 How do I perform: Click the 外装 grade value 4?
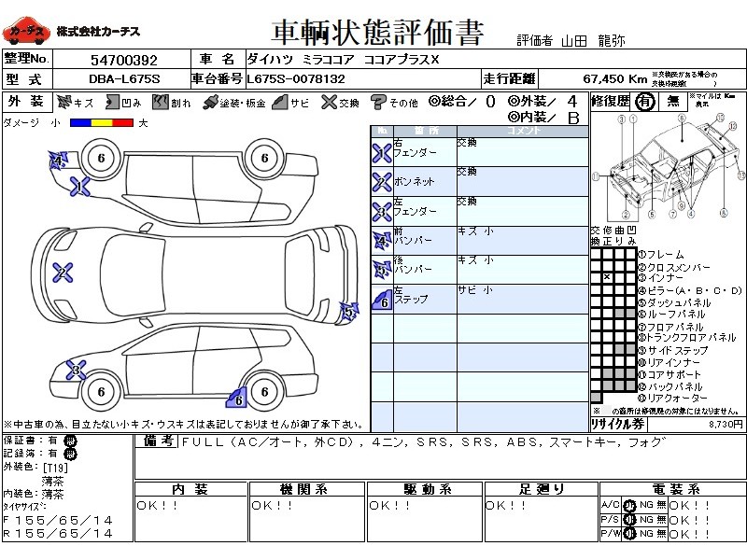tap(571, 102)
